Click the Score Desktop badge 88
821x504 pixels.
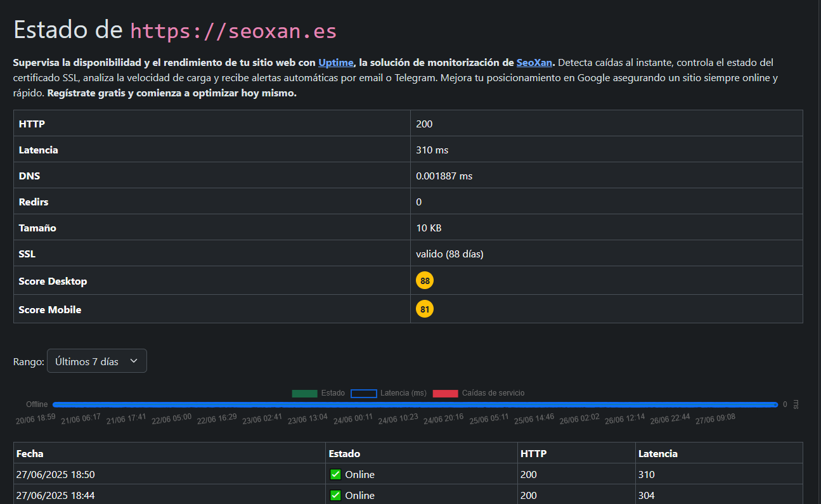tap(425, 281)
